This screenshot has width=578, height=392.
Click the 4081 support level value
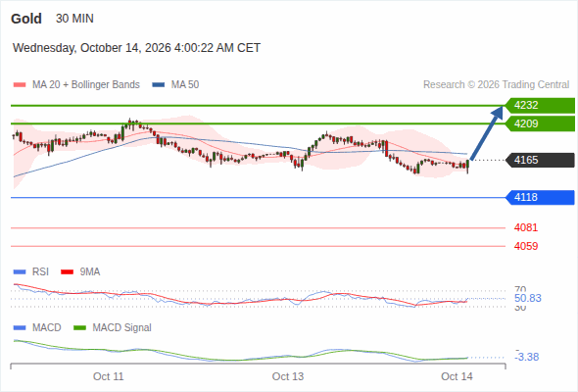[526, 228]
